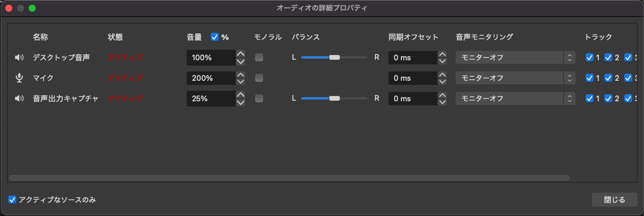Click the green zoom window button
Image resolution: width=644 pixels, height=216 pixels.
[x=32, y=8]
